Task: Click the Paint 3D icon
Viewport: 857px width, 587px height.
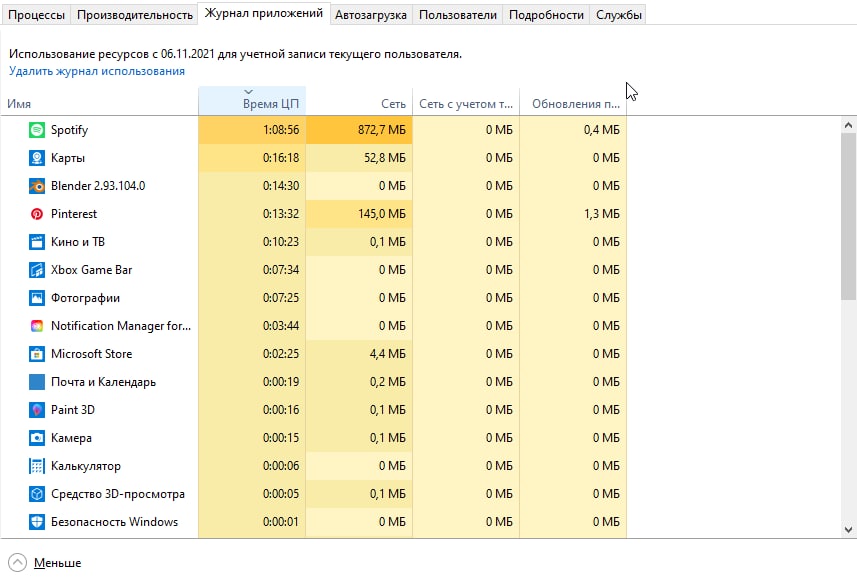Action: click(37, 410)
